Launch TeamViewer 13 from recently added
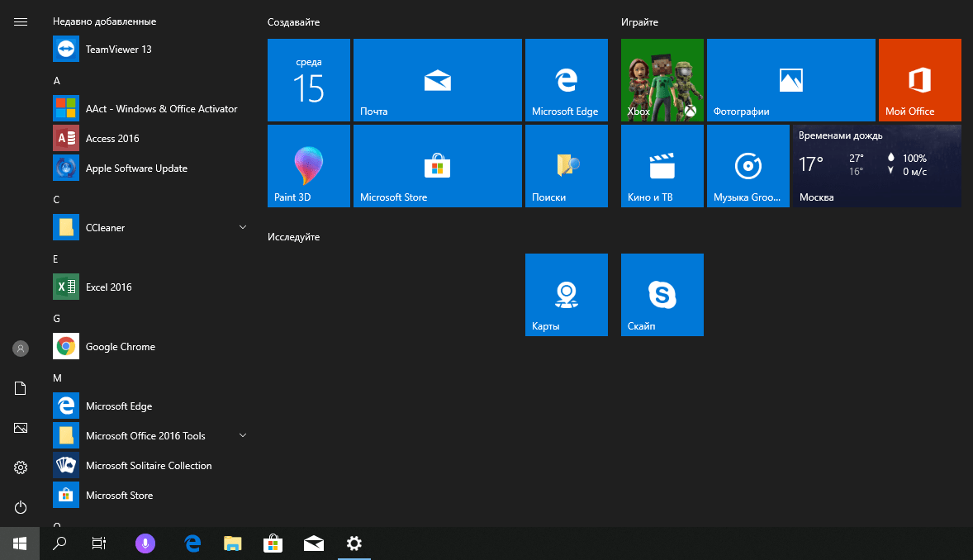The height and width of the screenshot is (560, 973). click(x=151, y=49)
